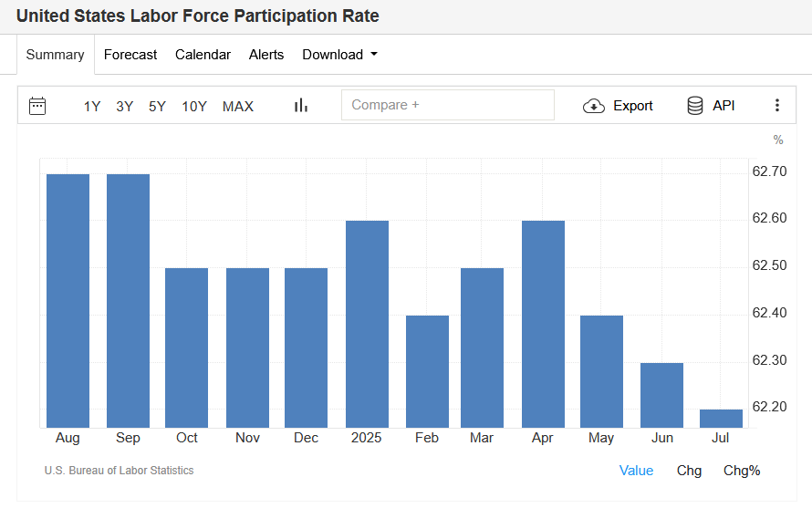Select the July bar on the chart

click(x=720, y=418)
